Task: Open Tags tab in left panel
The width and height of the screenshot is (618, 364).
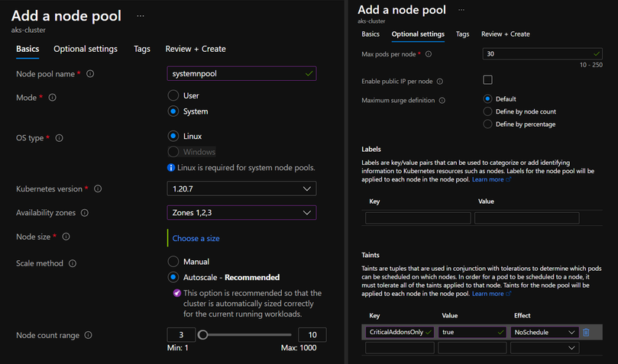Action: click(142, 49)
